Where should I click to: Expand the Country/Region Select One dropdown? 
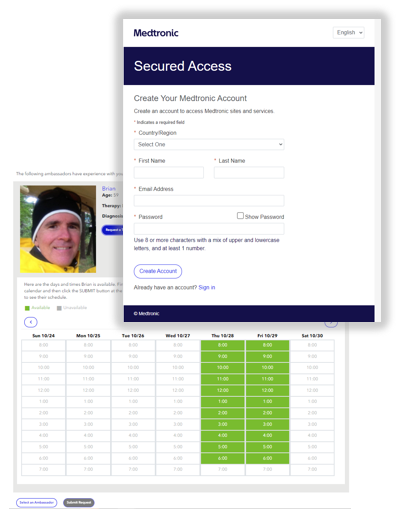coord(209,144)
